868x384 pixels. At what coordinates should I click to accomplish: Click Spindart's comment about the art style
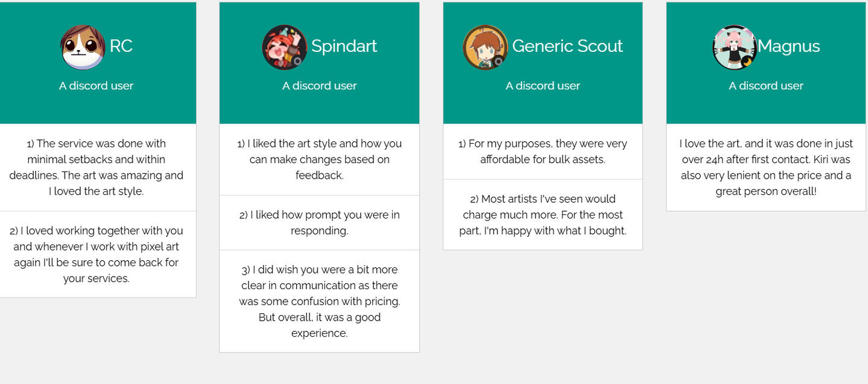point(319,159)
